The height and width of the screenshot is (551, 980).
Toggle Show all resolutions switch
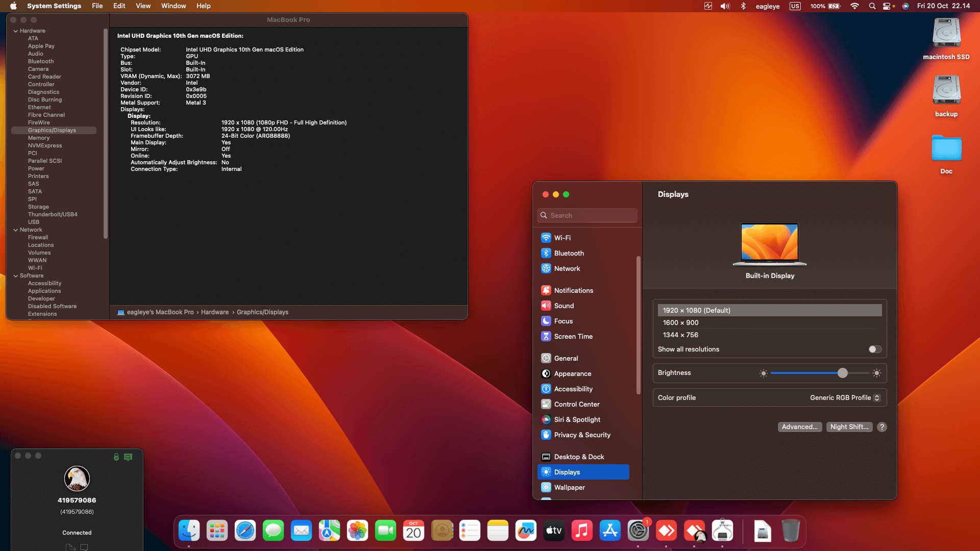tap(875, 349)
